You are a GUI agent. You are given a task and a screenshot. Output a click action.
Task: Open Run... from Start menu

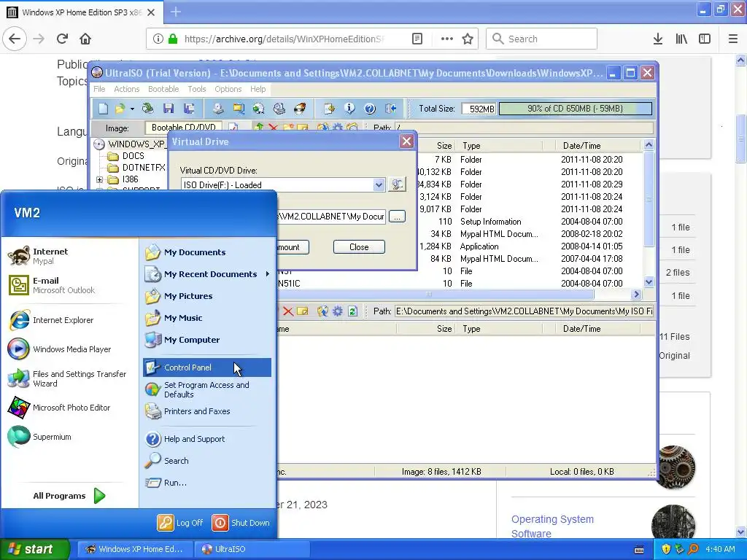tap(206, 483)
